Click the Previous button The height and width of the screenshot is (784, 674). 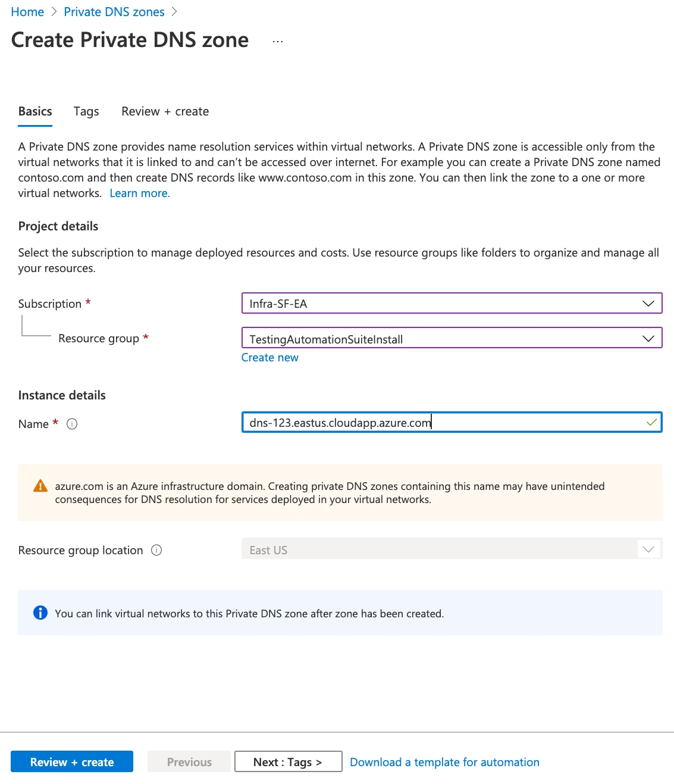click(x=189, y=761)
